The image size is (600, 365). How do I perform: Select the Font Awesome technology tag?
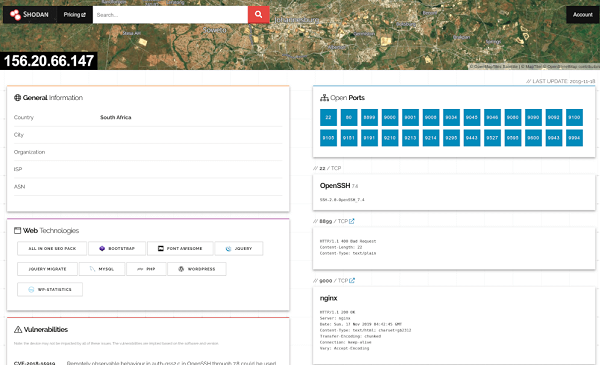180,248
